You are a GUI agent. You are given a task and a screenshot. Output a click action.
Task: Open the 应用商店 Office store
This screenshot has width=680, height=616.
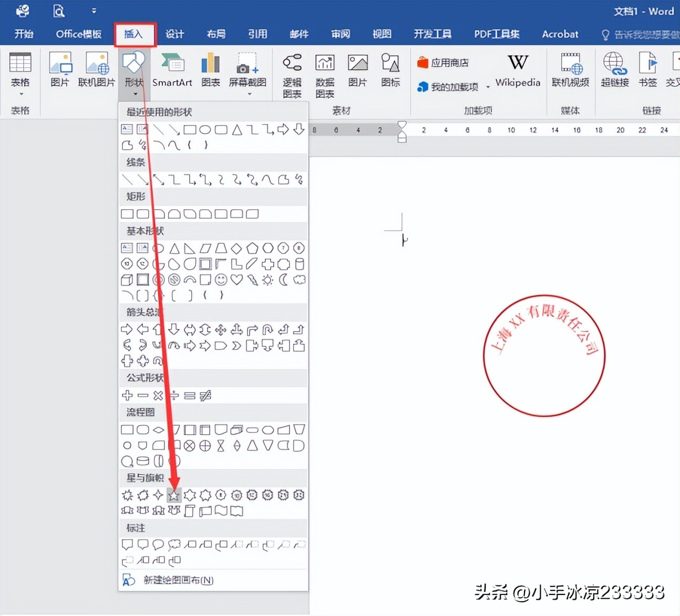tap(443, 62)
